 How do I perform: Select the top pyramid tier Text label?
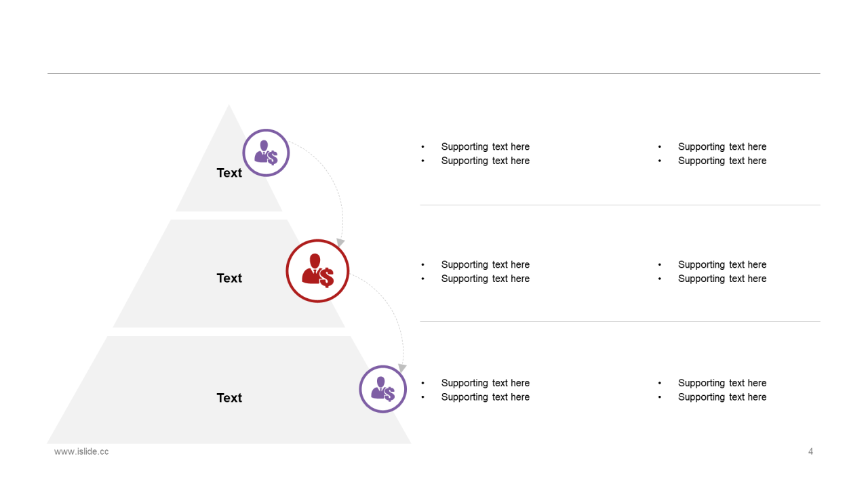click(x=229, y=173)
